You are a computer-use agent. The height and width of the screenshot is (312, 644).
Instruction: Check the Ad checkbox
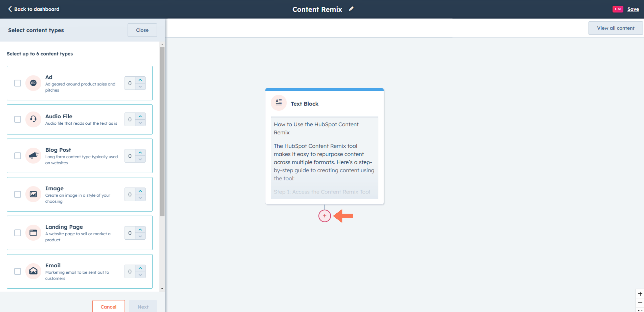[18, 83]
